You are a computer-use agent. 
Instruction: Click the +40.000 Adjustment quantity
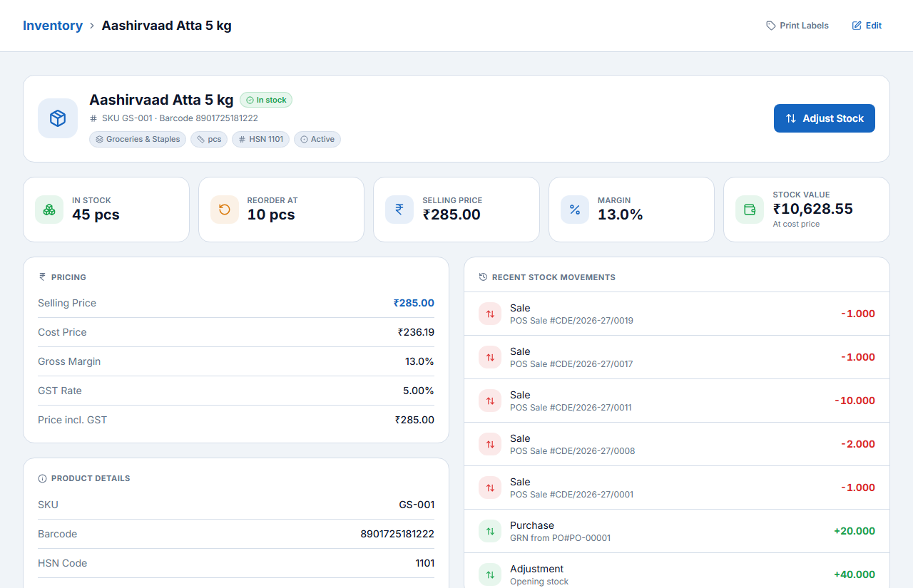855,574
